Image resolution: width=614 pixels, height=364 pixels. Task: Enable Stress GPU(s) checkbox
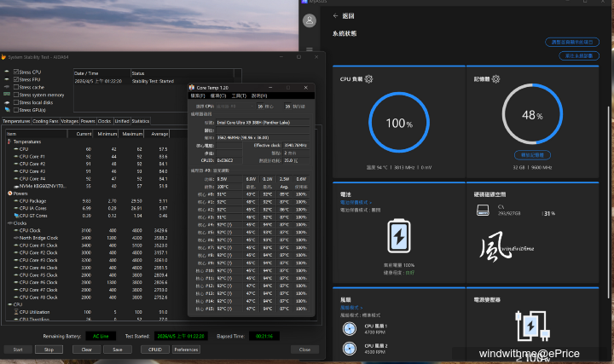(16, 110)
